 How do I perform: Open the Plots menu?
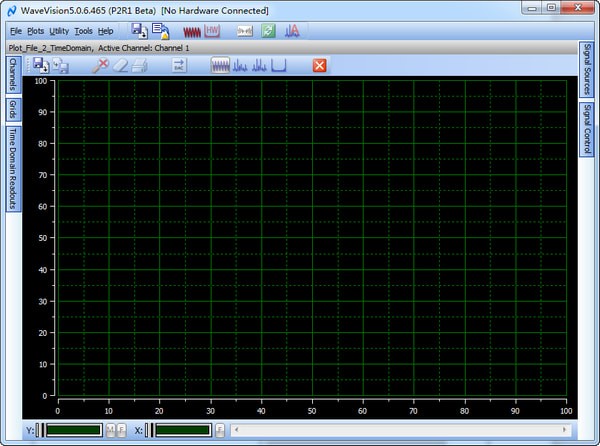point(35,31)
